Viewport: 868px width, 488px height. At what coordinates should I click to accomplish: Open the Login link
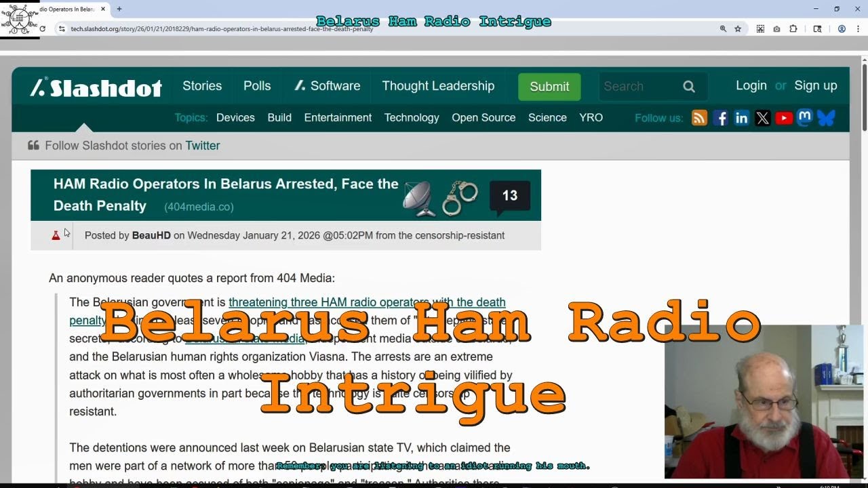751,85
